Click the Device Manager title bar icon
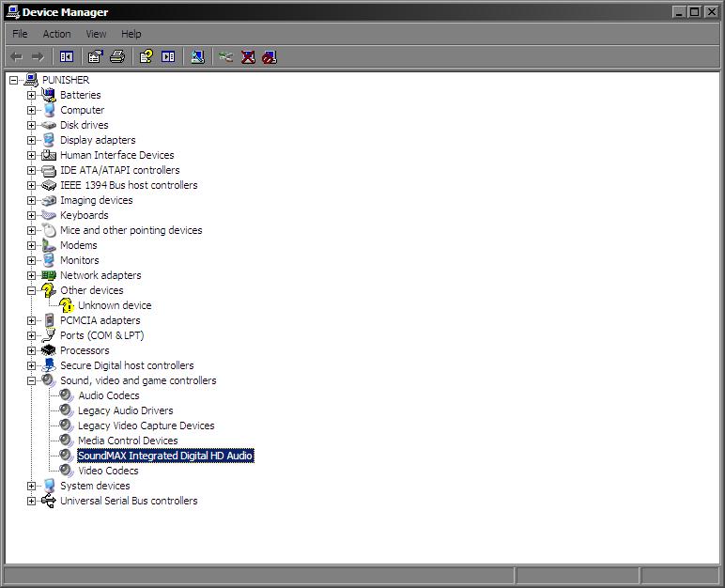725x588 pixels. click(x=12, y=11)
